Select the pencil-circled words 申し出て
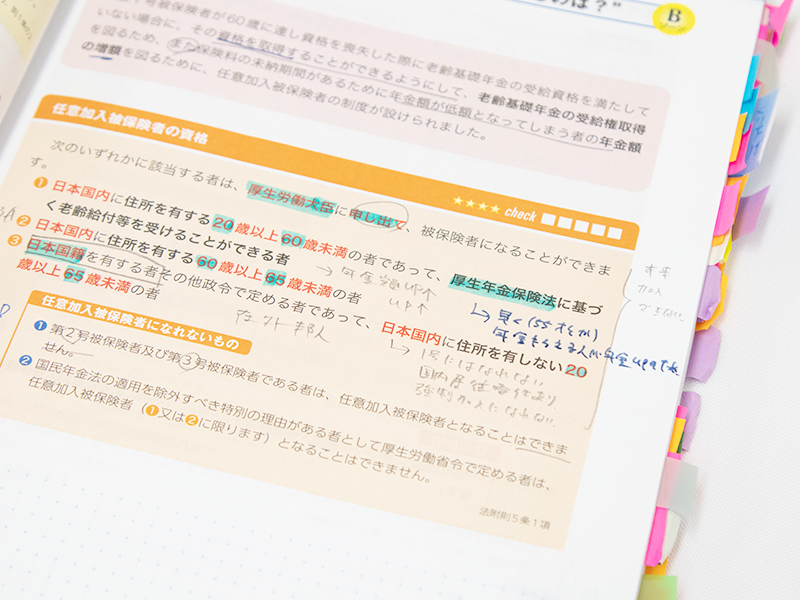The height and width of the screenshot is (600, 800). click(x=377, y=217)
